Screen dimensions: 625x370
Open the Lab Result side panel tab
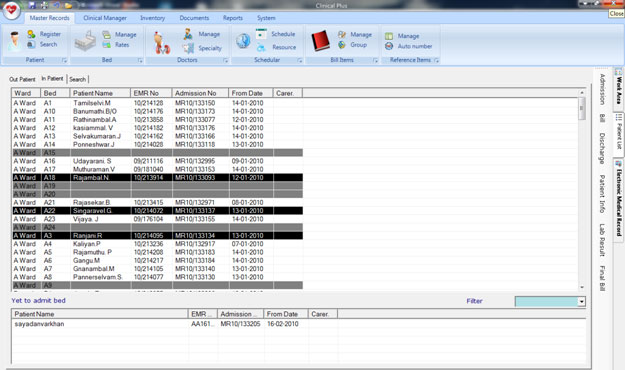click(602, 240)
